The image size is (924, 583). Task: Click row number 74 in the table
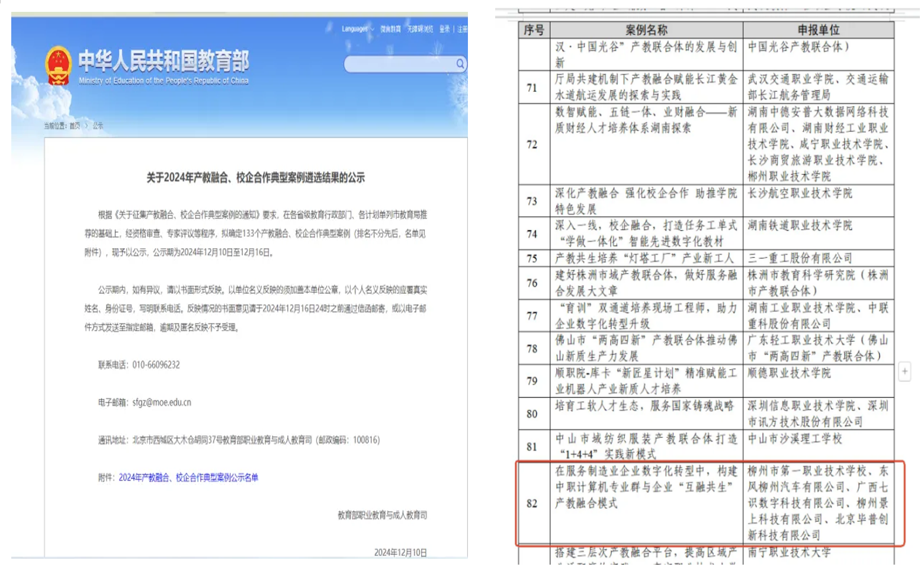click(532, 234)
